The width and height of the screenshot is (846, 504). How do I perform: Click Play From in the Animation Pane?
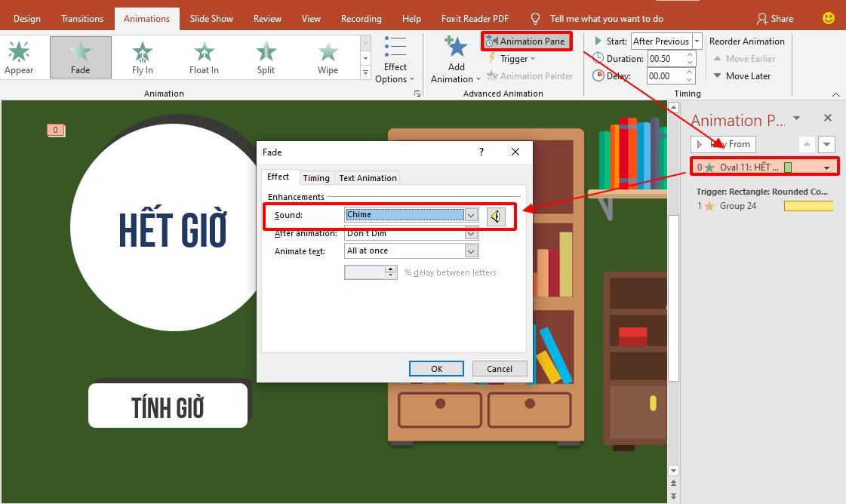coord(722,144)
